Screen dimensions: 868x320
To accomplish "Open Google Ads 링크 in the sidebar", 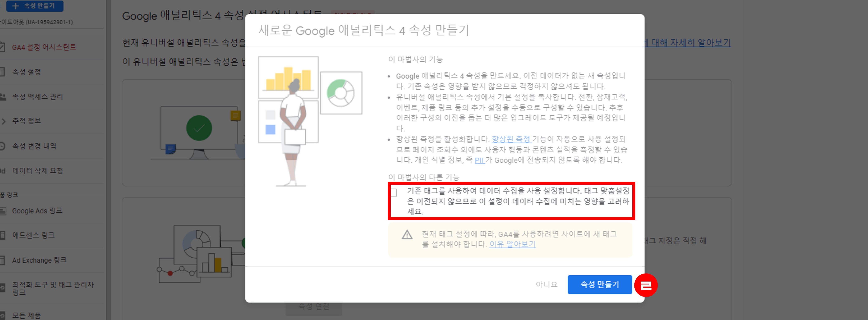I will [37, 211].
